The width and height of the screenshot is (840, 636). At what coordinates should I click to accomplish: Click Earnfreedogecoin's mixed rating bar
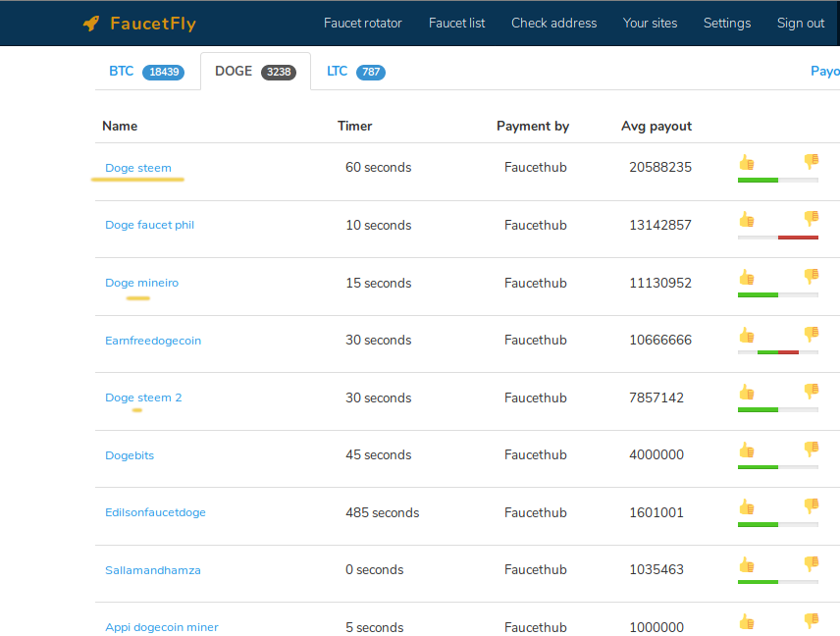tap(778, 352)
